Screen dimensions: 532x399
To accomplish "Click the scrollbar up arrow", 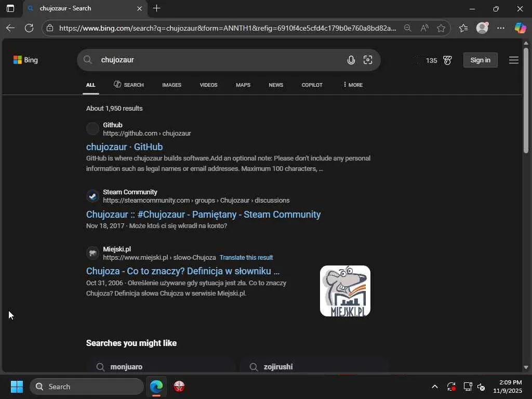I will [x=526, y=44].
